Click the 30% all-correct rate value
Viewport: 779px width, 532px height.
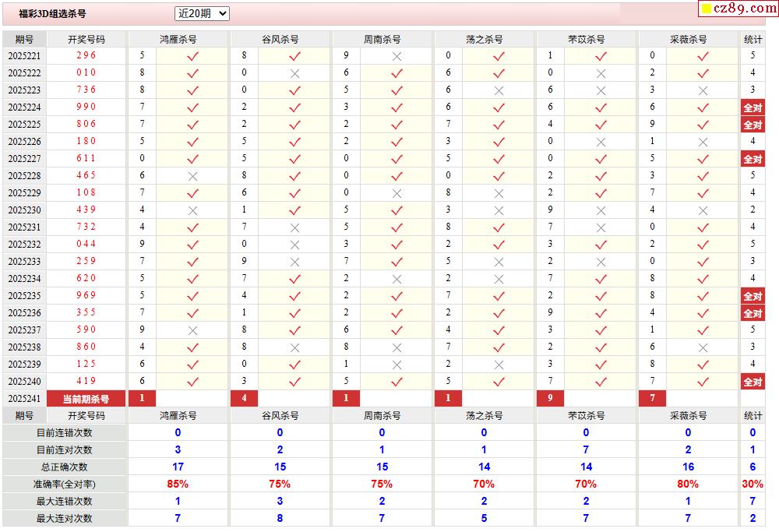tap(753, 484)
